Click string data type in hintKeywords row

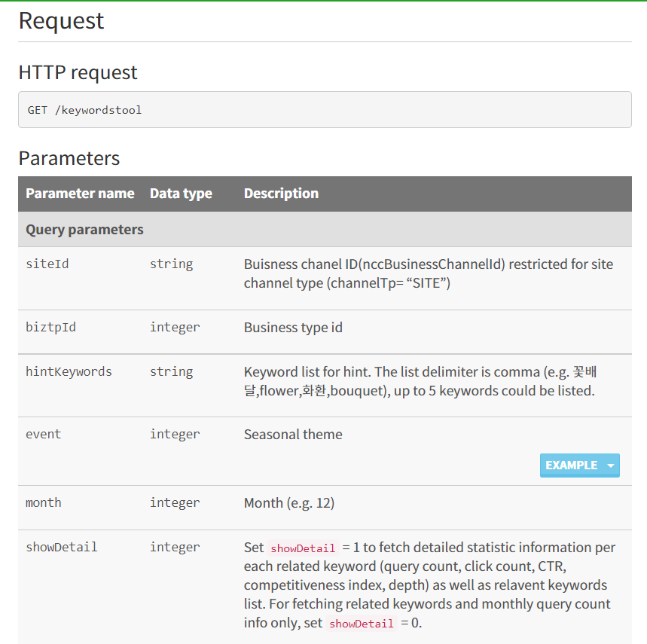coord(171,372)
